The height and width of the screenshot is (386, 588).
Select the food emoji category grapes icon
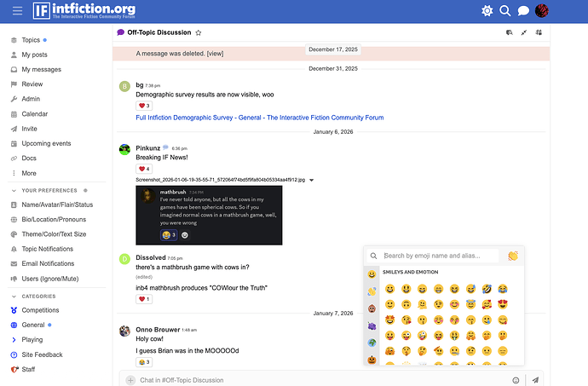coord(372,326)
